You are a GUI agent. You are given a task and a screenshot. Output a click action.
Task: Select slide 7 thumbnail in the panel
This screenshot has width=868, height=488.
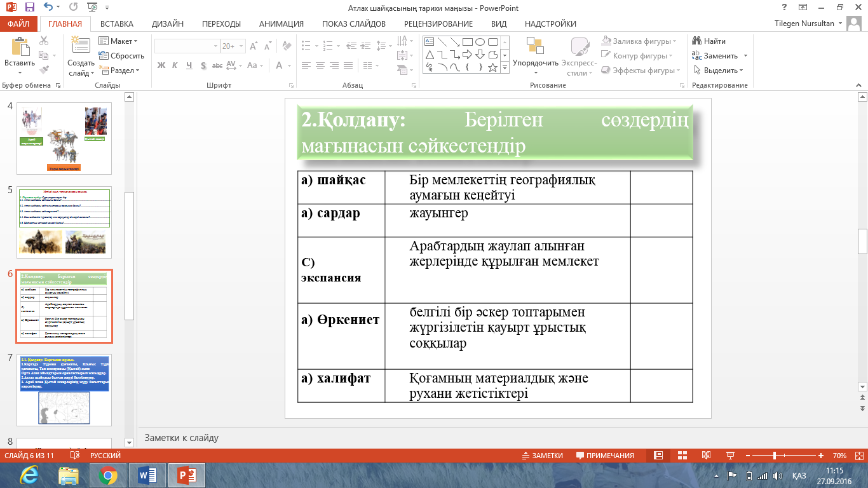64,390
